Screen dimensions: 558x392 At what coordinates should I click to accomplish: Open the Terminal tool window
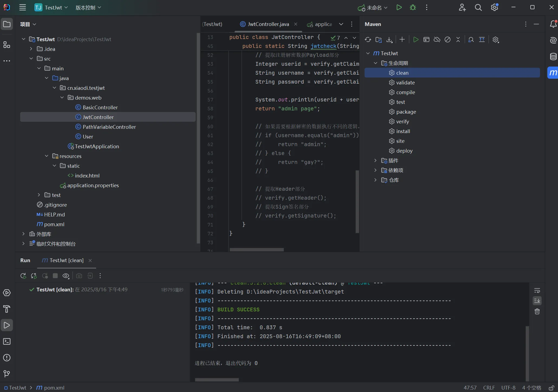click(x=7, y=341)
